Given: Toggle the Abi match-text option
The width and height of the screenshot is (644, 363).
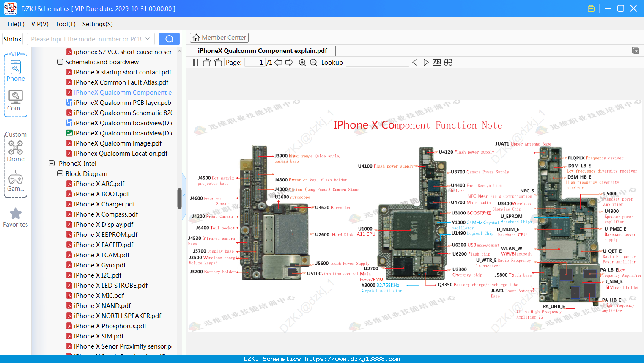Looking at the screenshot, I should coord(437,63).
